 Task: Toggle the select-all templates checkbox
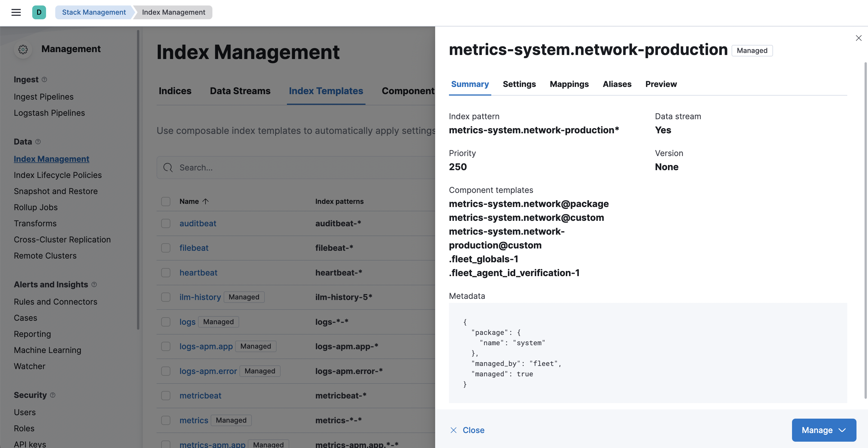[x=166, y=201]
